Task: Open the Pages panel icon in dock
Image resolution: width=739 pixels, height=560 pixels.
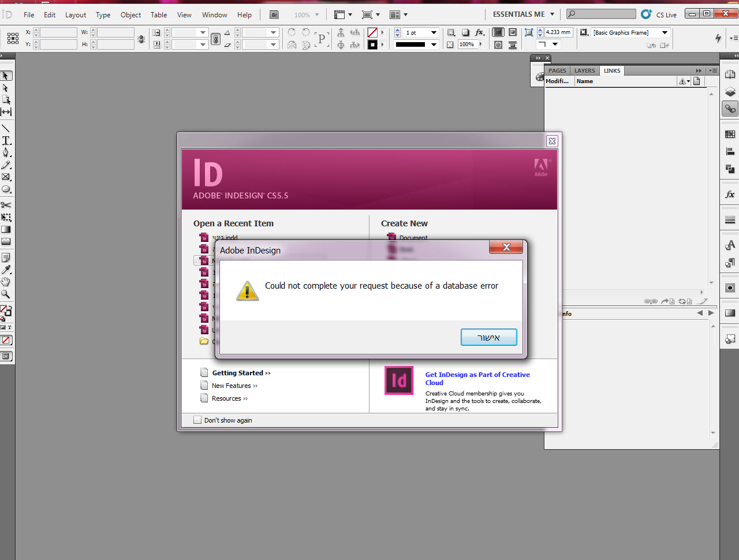Action: point(730,74)
